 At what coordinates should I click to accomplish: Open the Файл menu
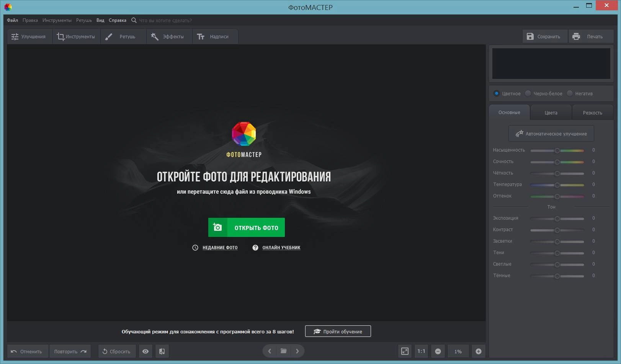tap(12, 20)
